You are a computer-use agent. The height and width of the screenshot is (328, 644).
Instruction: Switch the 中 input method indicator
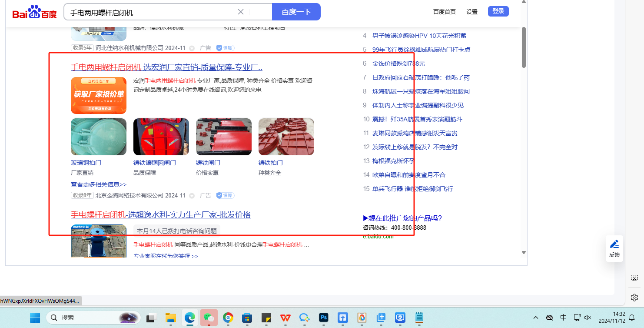coord(564,318)
